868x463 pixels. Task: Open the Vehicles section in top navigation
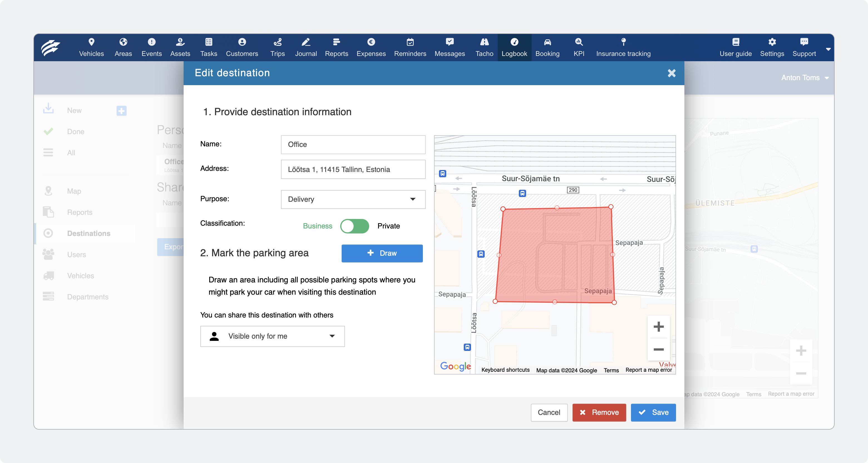[91, 47]
